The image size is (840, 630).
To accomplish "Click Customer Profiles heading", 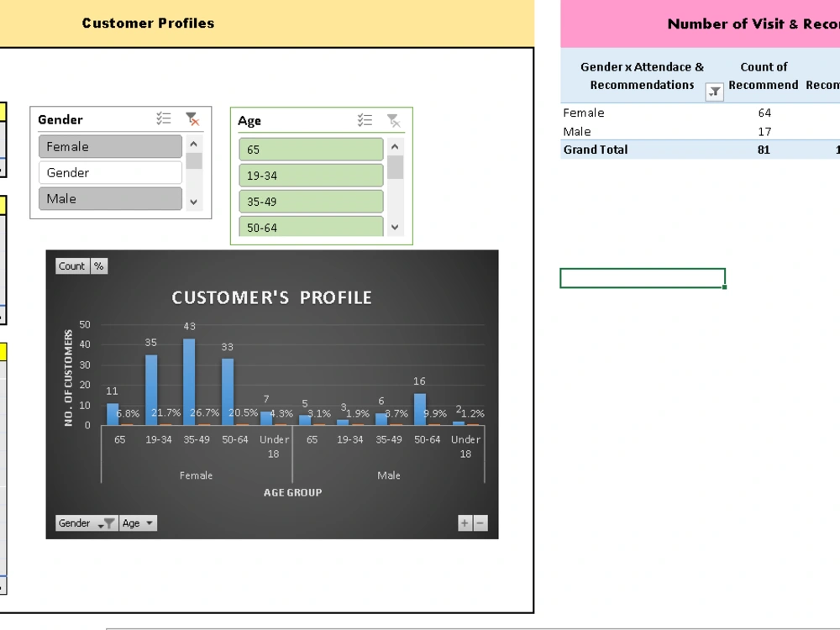I will (x=148, y=23).
